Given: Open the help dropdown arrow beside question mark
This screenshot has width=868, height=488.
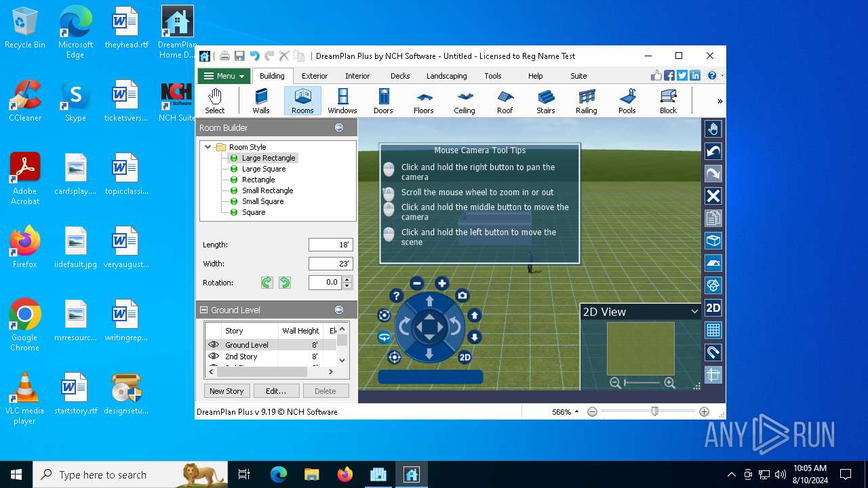Looking at the screenshot, I should [722, 76].
